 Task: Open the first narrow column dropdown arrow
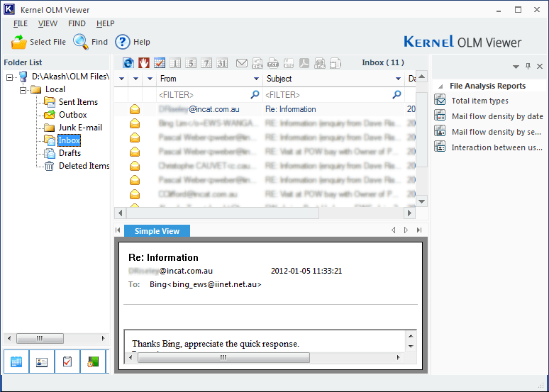click(121, 79)
